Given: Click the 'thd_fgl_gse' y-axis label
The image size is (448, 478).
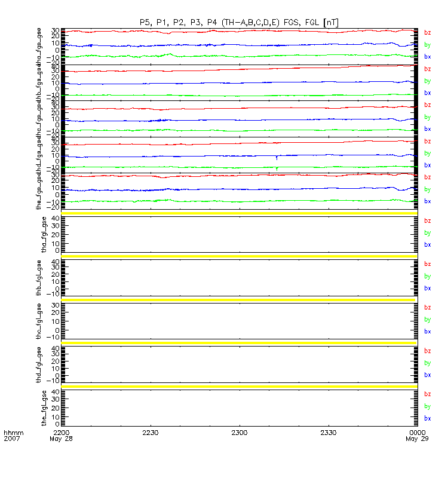Looking at the screenshot, I should [39, 364].
